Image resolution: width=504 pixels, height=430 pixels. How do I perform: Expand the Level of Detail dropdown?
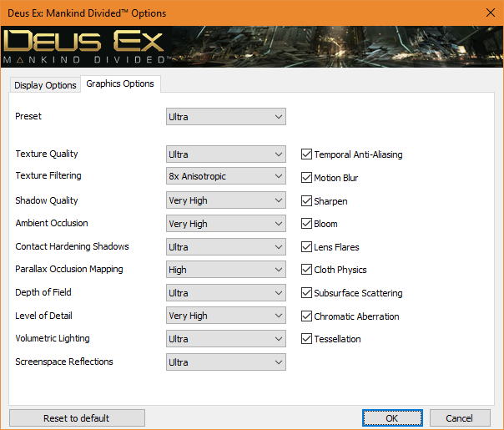226,316
